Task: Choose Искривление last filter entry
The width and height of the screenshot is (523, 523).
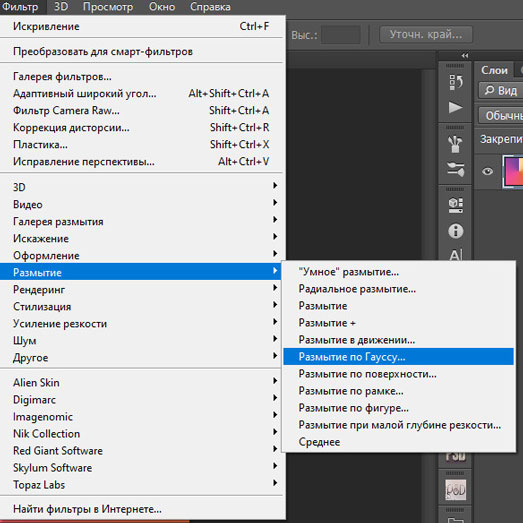Action: 141,26
